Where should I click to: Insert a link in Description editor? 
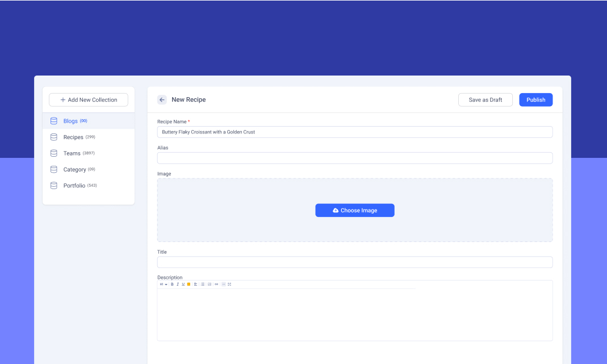tap(216, 284)
